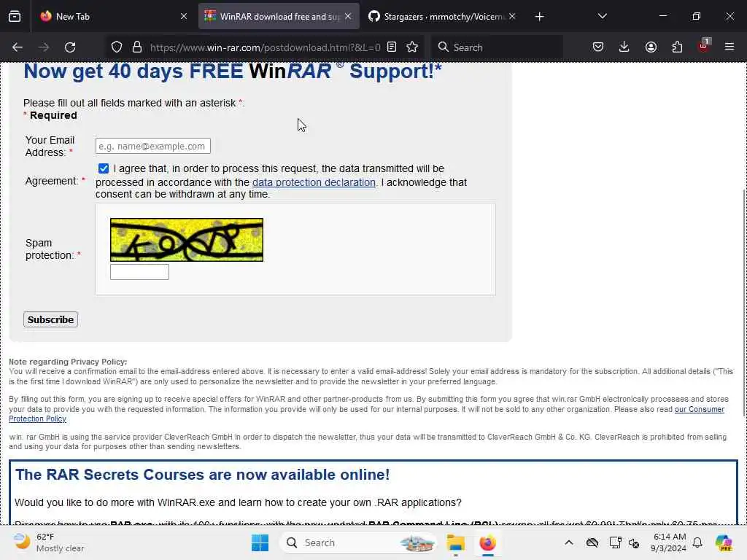Open the data protection declaration link
This screenshot has width=747, height=560.
(x=314, y=182)
